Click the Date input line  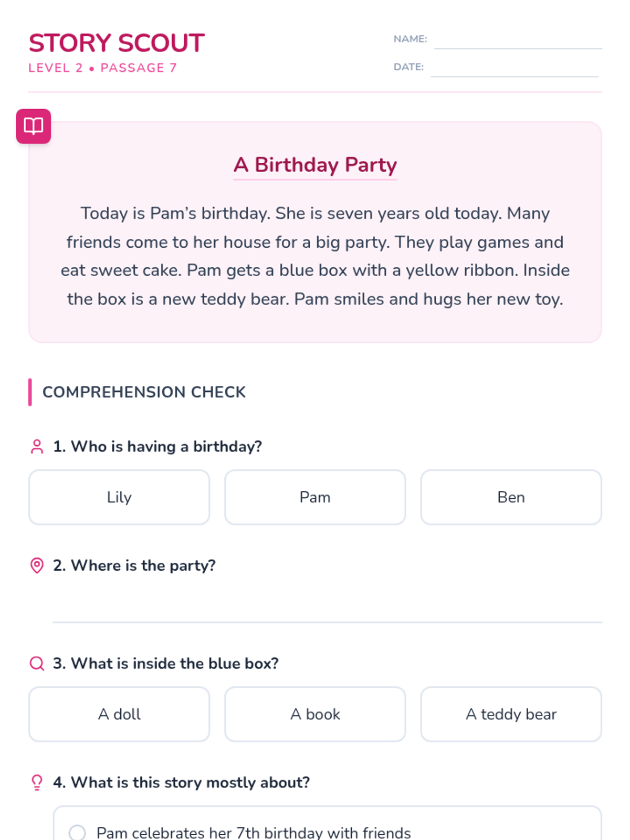point(514,68)
